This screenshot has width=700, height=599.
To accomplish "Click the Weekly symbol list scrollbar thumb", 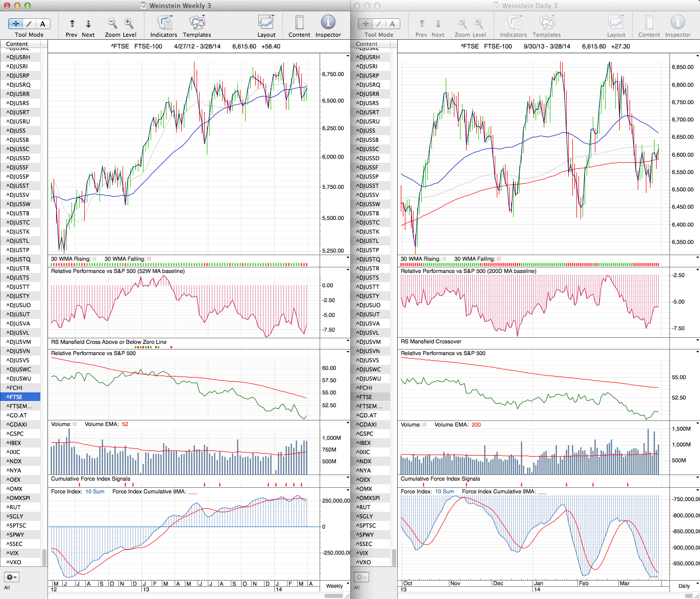I will coord(44,557).
